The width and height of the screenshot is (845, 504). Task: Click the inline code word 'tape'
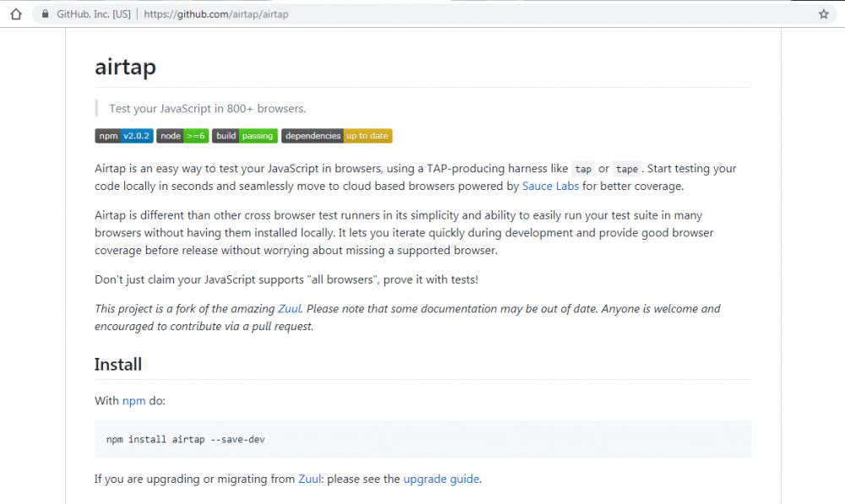626,169
